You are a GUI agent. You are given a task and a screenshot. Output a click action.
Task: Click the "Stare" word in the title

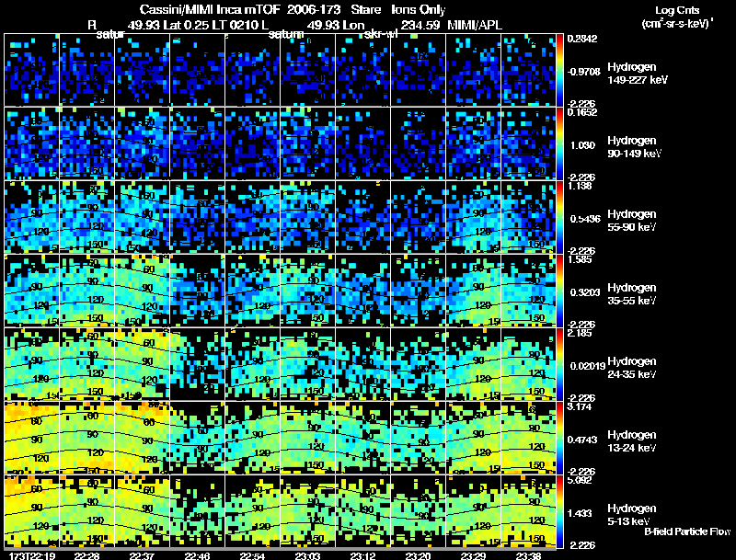coord(365,9)
